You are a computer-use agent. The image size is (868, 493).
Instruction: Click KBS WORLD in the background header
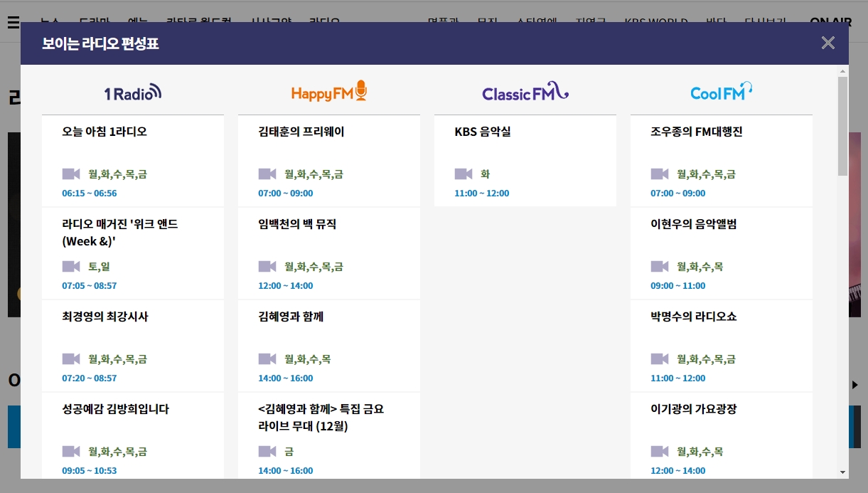(x=656, y=22)
